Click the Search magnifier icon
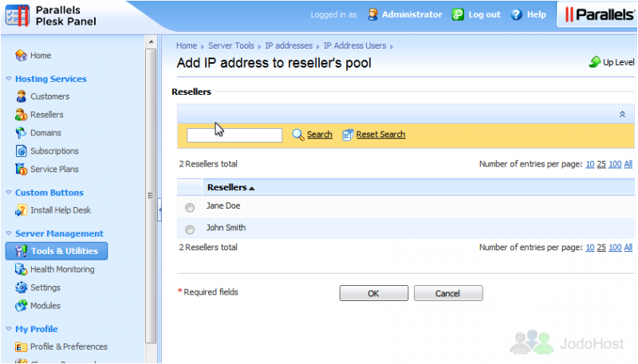Viewport: 638px width, 364px height. [298, 135]
